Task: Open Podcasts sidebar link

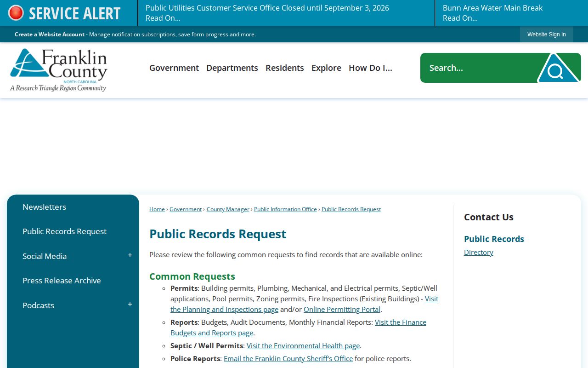Action: [x=38, y=305]
